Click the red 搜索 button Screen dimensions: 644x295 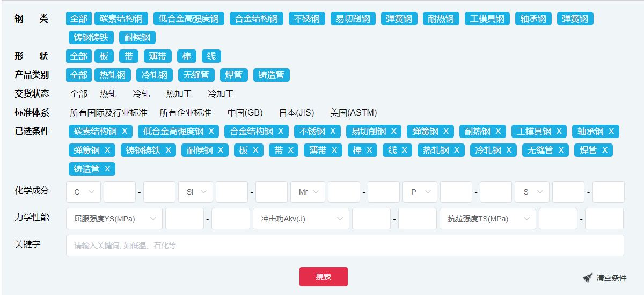point(323,277)
